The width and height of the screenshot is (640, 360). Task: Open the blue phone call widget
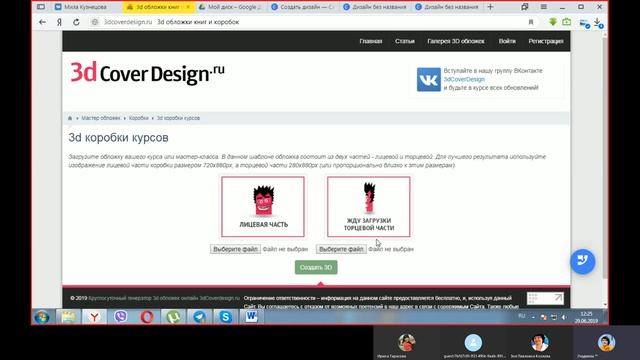tap(582, 261)
